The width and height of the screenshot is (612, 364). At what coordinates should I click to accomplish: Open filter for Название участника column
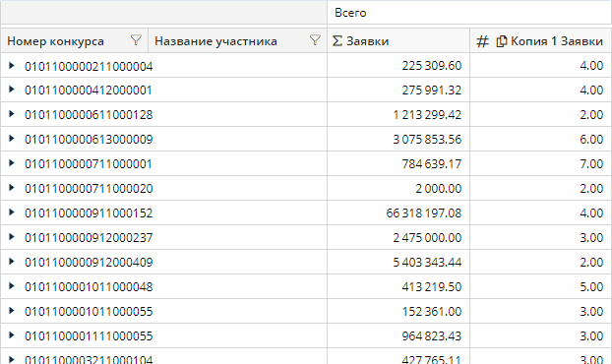point(315,40)
